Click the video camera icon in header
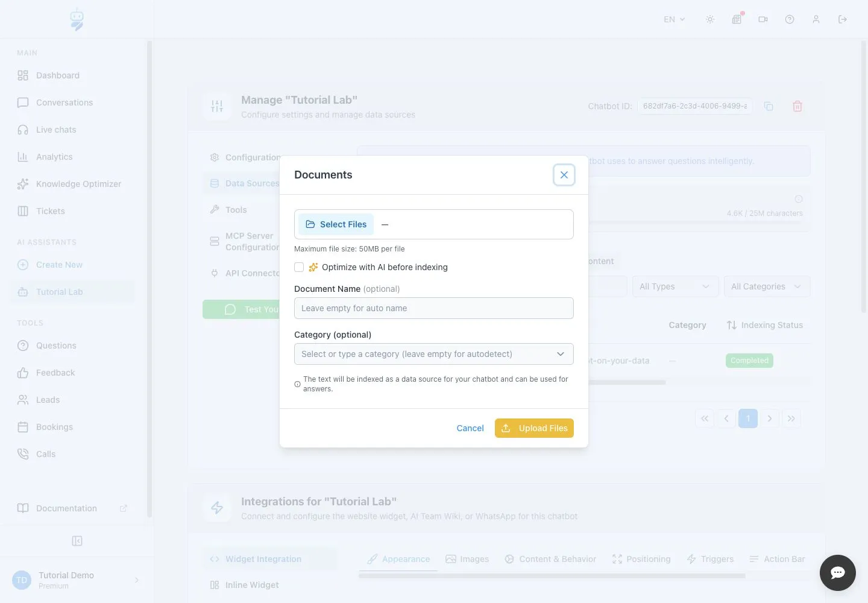The width and height of the screenshot is (868, 603). click(x=763, y=19)
